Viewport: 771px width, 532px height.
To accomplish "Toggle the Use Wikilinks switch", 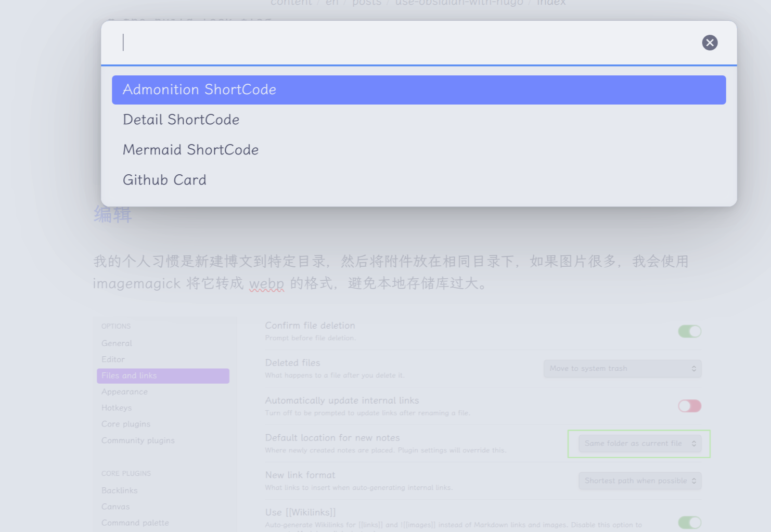I will point(689,522).
